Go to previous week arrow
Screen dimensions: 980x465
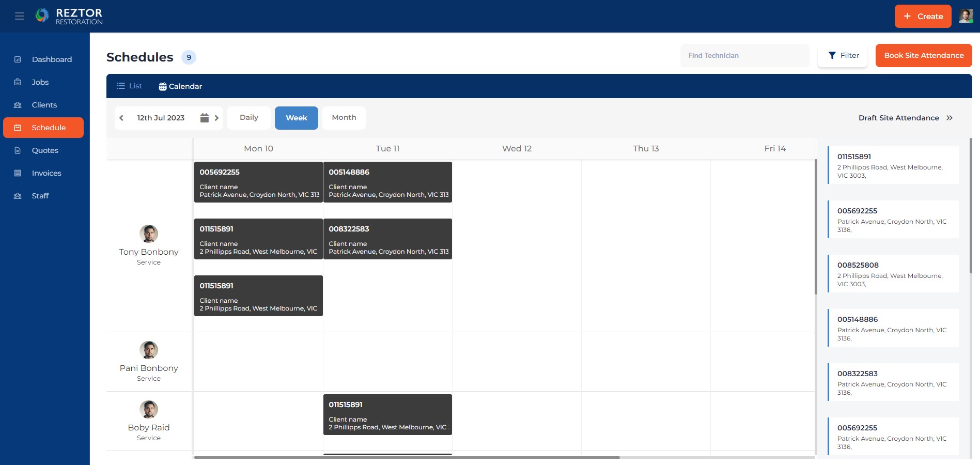click(121, 118)
